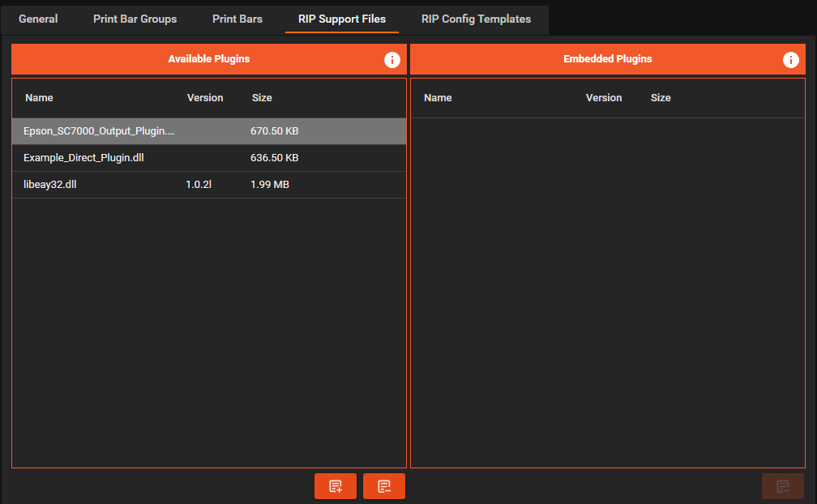817x504 pixels.
Task: Go to the Print Bars tab
Action: click(x=237, y=19)
